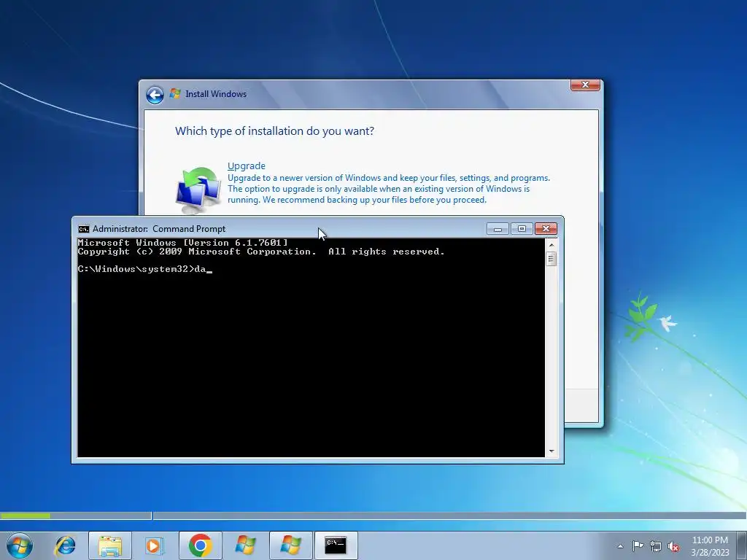
Task: Choose the Upgrade installation icon
Action: click(198, 190)
